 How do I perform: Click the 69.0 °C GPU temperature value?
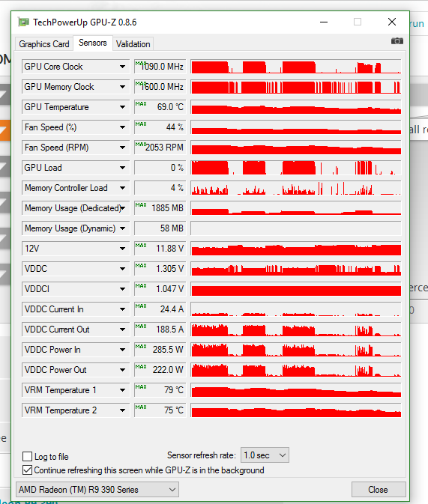(x=160, y=107)
